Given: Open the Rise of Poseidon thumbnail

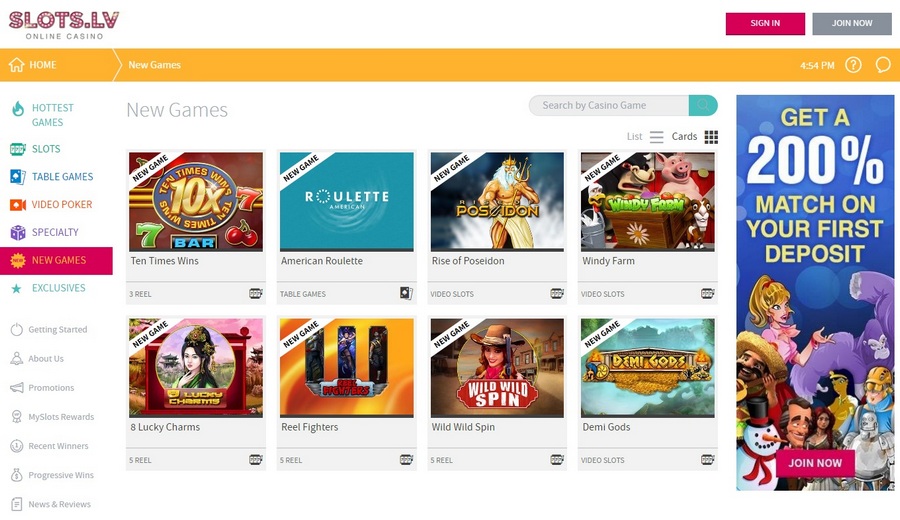Looking at the screenshot, I should click(497, 201).
